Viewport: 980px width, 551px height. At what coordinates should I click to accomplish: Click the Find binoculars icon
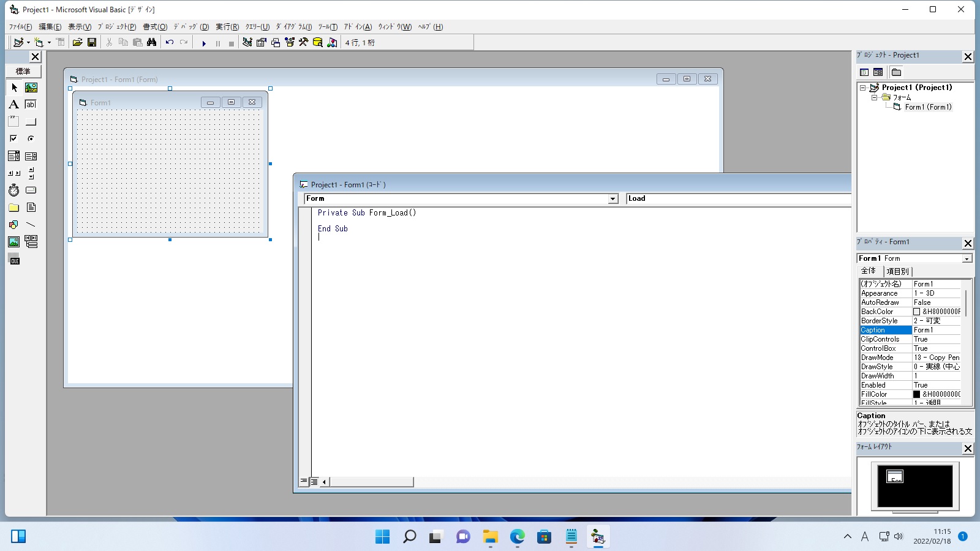point(151,42)
